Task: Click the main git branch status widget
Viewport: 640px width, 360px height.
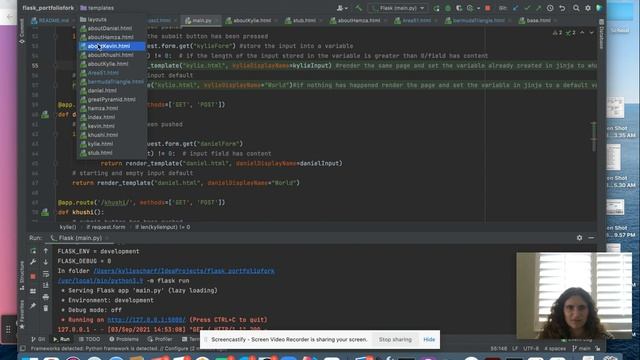Action: coord(582,349)
